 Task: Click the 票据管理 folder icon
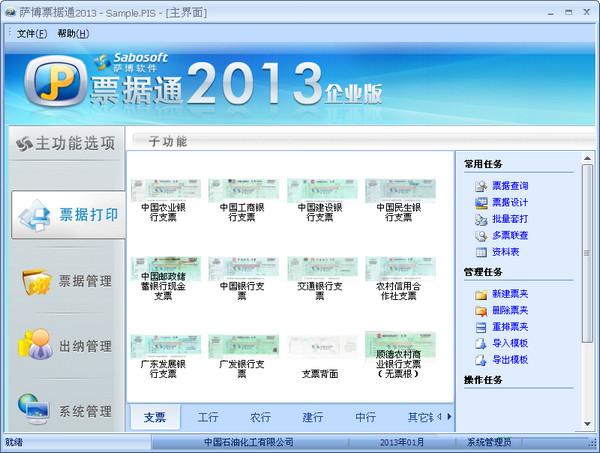click(36, 282)
